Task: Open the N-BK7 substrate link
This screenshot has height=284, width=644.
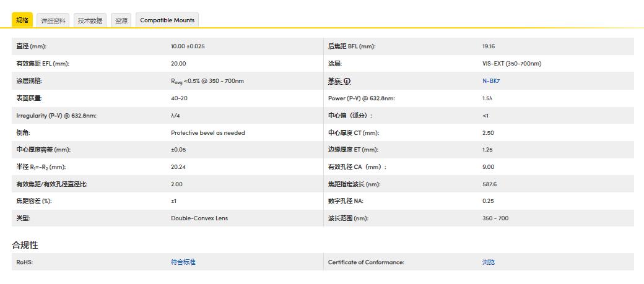Action: point(491,81)
